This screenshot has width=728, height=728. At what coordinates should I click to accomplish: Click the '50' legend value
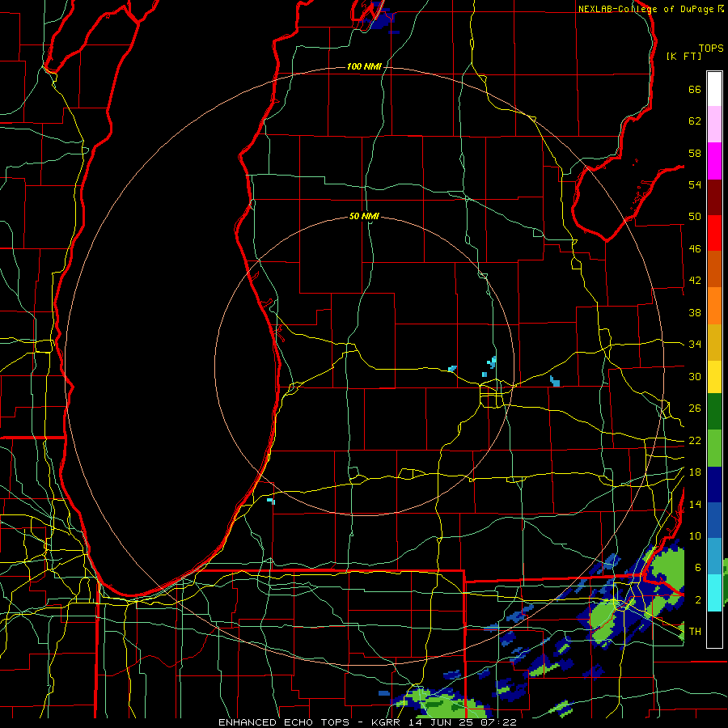[x=695, y=217]
